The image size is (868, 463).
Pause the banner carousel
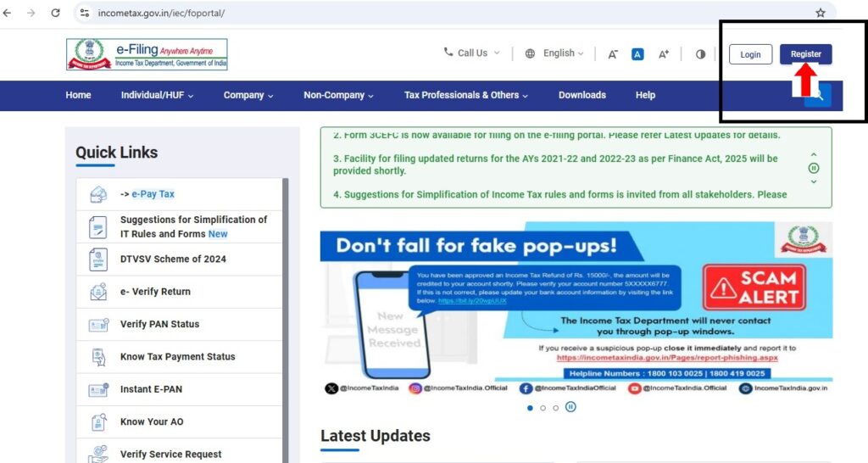(x=570, y=407)
